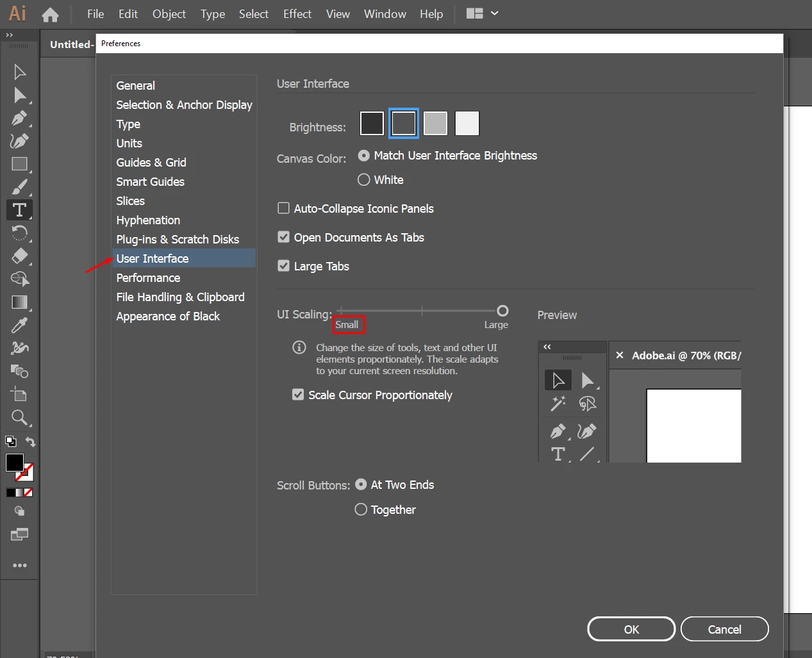Expand toolbar using double-arrow at top

coord(9,35)
